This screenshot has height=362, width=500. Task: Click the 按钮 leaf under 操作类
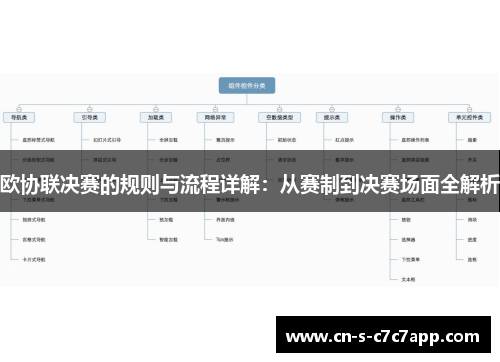(x=406, y=220)
